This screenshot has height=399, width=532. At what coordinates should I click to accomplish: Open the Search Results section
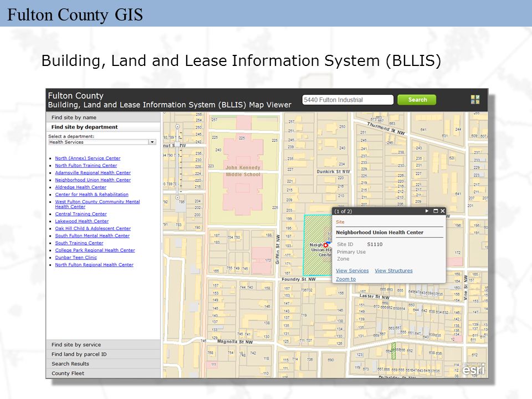coord(103,364)
